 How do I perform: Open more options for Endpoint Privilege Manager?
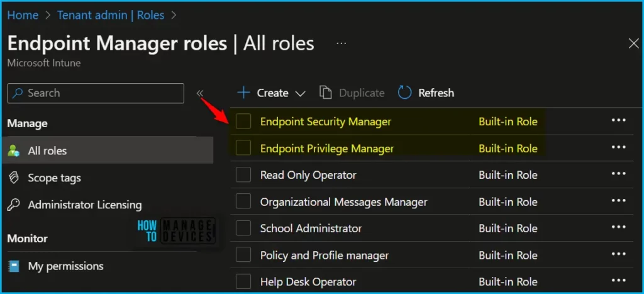[x=619, y=147]
